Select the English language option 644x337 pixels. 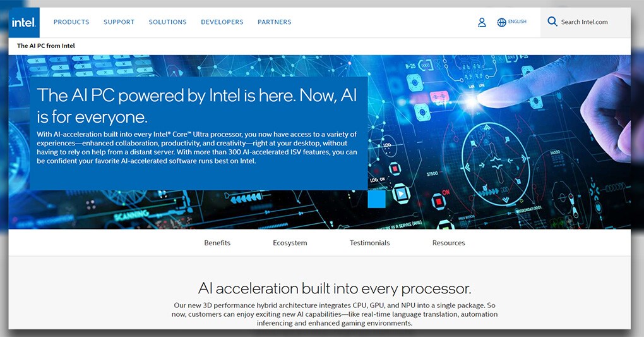click(517, 21)
